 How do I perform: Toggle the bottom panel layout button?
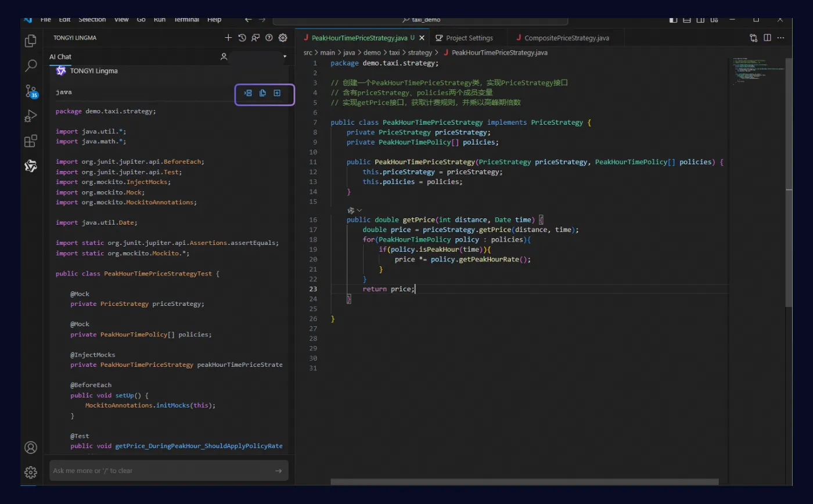click(x=687, y=20)
